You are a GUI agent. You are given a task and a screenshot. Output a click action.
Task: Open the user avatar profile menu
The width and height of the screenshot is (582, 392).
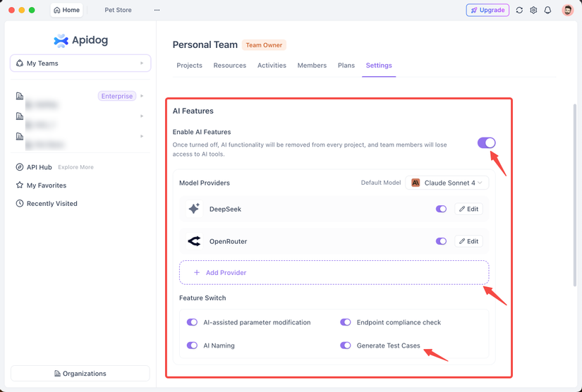[567, 10]
